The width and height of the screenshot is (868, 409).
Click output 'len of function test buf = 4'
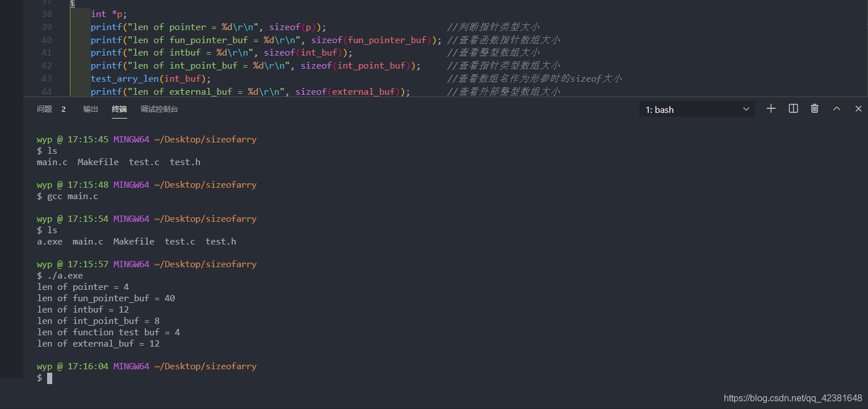pyautogui.click(x=108, y=332)
